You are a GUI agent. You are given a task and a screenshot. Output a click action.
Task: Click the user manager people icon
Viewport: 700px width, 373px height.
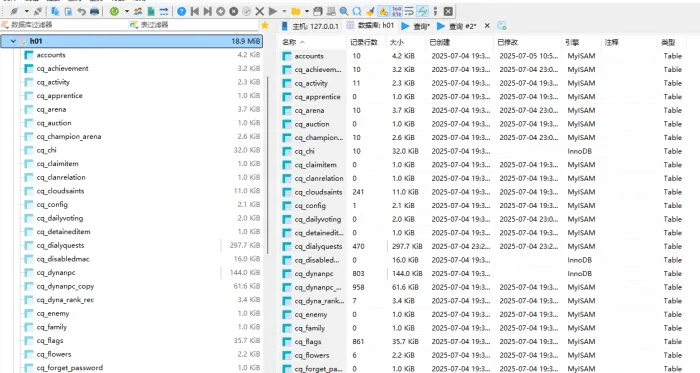(x=138, y=11)
